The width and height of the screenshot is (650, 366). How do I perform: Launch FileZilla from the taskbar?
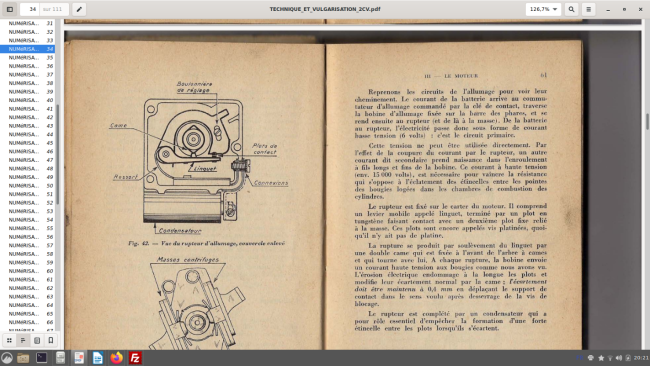135,358
